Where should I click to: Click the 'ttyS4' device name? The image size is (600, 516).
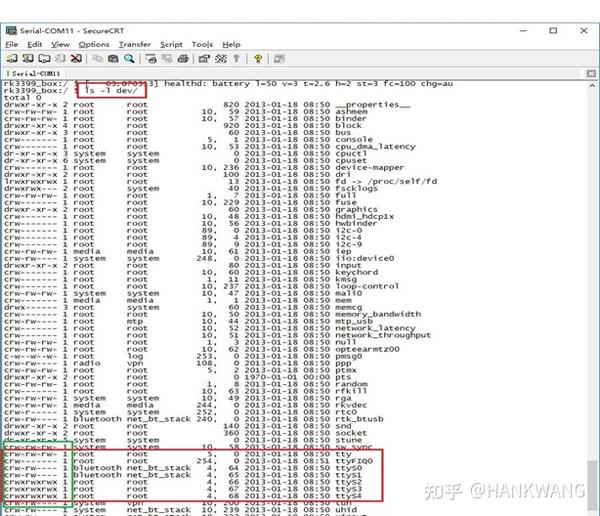pos(349,496)
